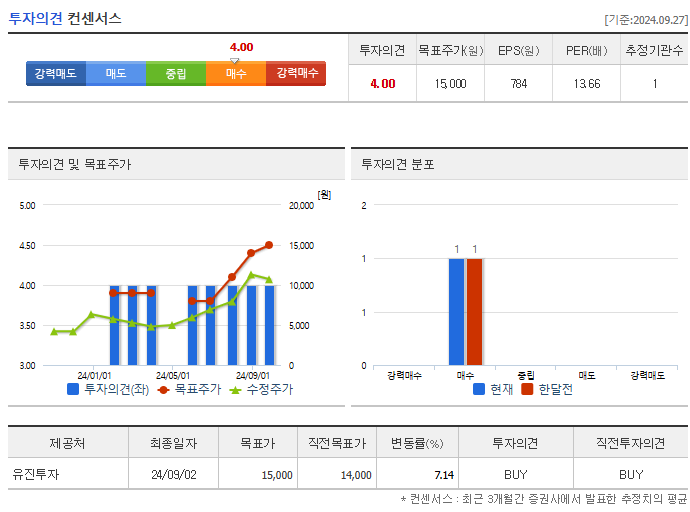The height and width of the screenshot is (512, 690).
Task: Click the PER(배) column header
Action: 587,51
